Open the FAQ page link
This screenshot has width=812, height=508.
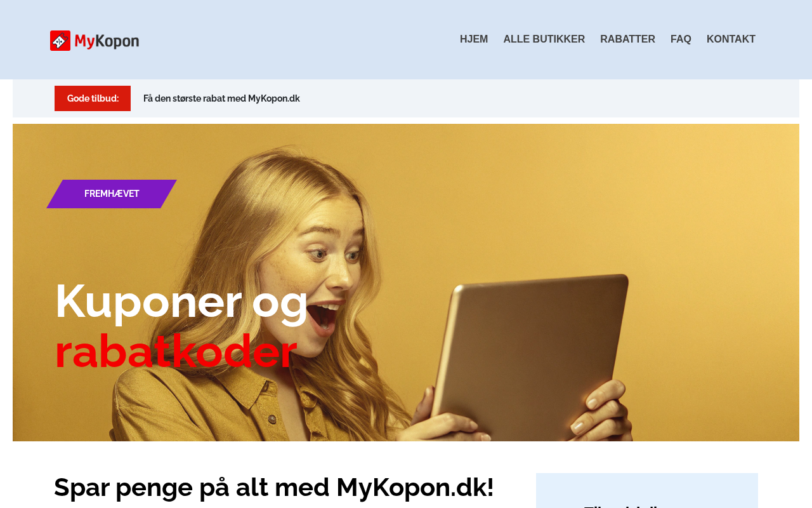coord(681,39)
